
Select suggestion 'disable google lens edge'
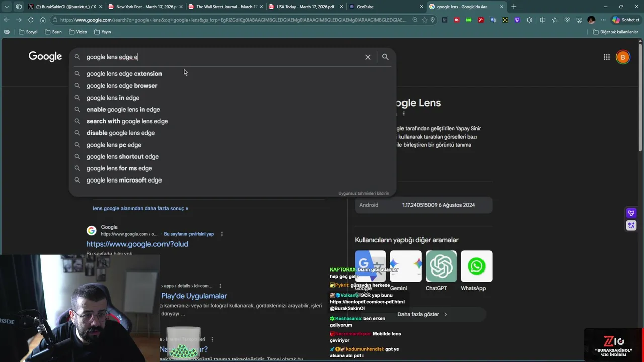232,133
